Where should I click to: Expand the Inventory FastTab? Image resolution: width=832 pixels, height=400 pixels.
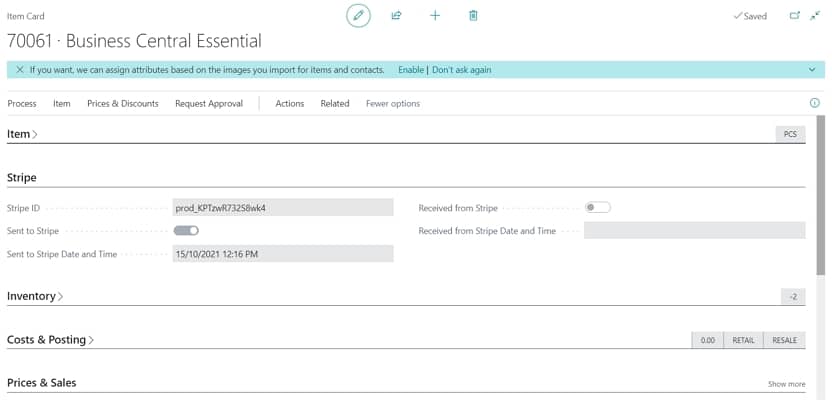point(35,296)
